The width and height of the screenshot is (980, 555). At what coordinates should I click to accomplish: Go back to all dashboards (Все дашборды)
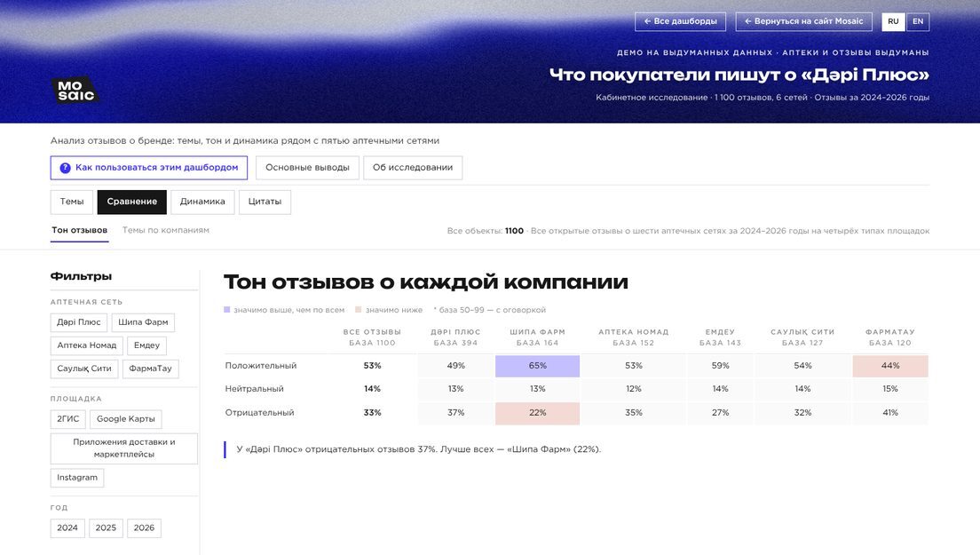(680, 21)
